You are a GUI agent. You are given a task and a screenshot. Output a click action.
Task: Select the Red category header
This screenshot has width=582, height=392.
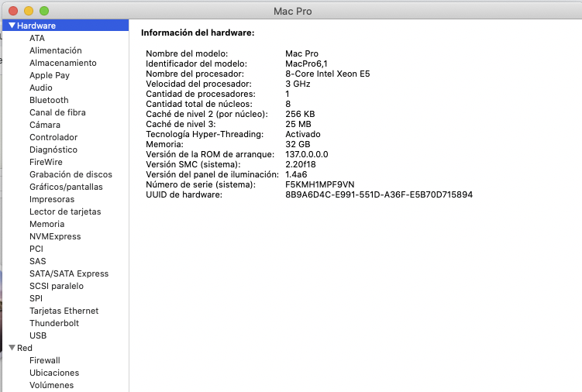[25, 348]
